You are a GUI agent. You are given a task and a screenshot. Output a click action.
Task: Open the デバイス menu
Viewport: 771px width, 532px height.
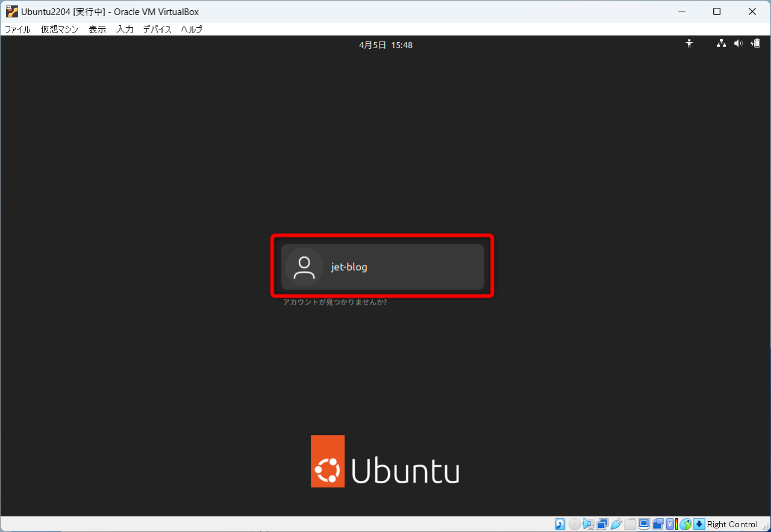pyautogui.click(x=157, y=29)
